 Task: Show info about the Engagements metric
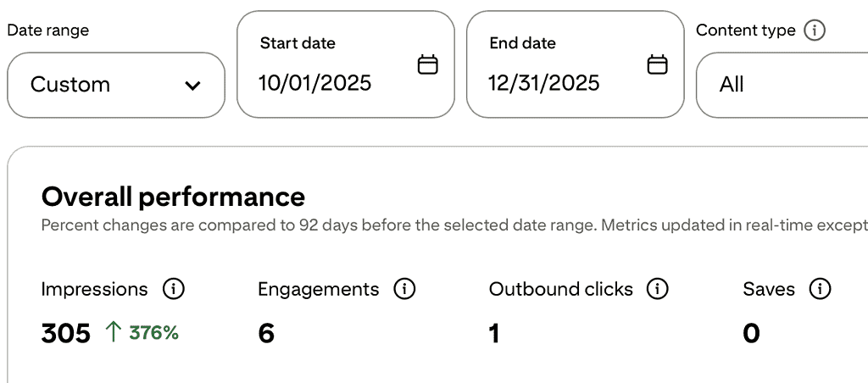tap(404, 289)
